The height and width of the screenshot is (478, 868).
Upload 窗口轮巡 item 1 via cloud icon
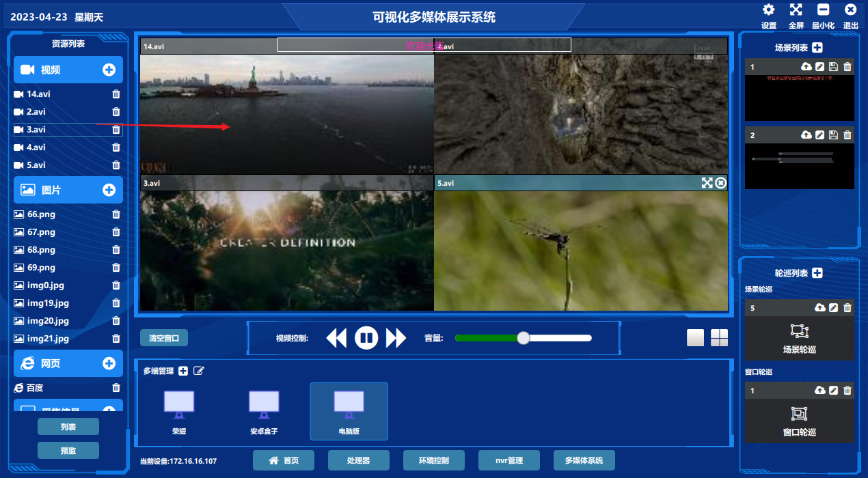click(820, 391)
